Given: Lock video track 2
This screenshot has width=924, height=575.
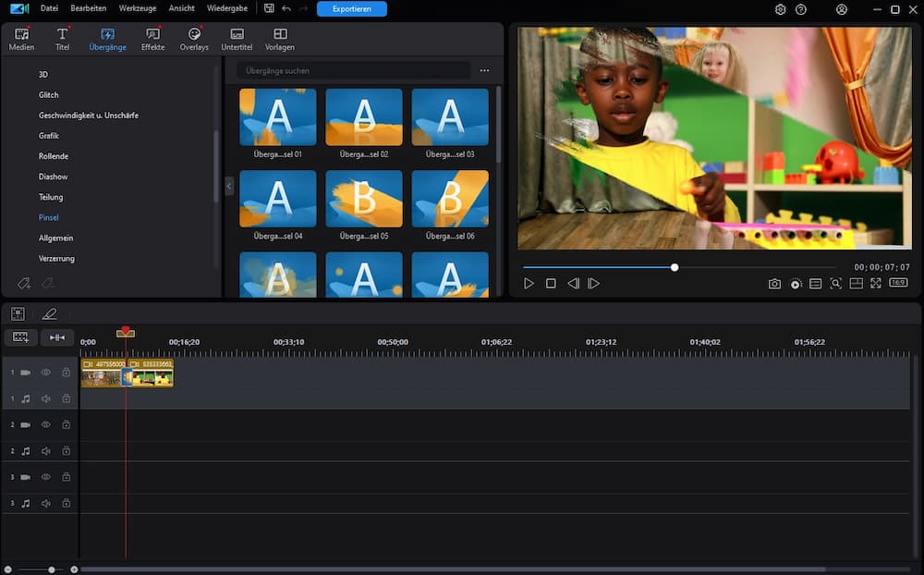Looking at the screenshot, I should click(67, 424).
